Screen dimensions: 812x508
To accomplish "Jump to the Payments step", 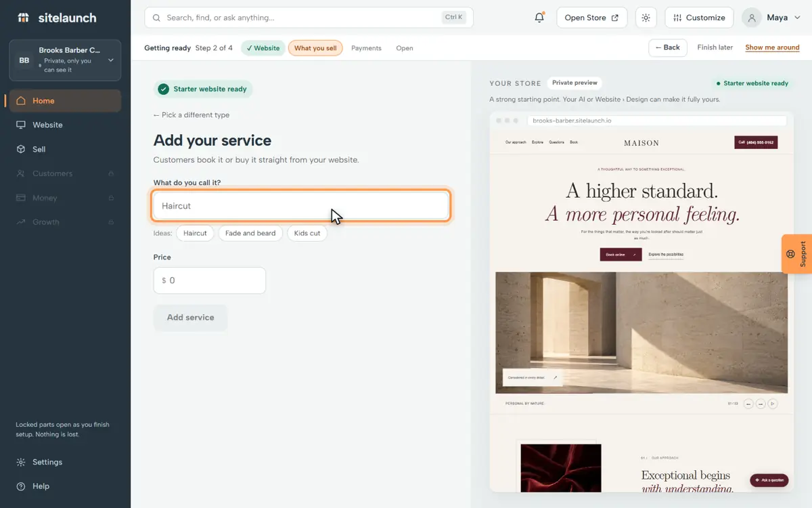I will (366, 48).
